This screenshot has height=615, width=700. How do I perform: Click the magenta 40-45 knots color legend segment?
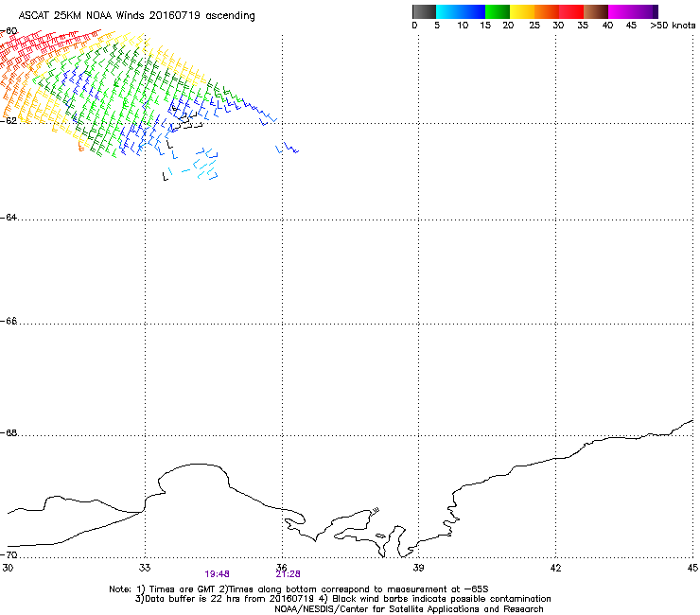click(x=621, y=11)
